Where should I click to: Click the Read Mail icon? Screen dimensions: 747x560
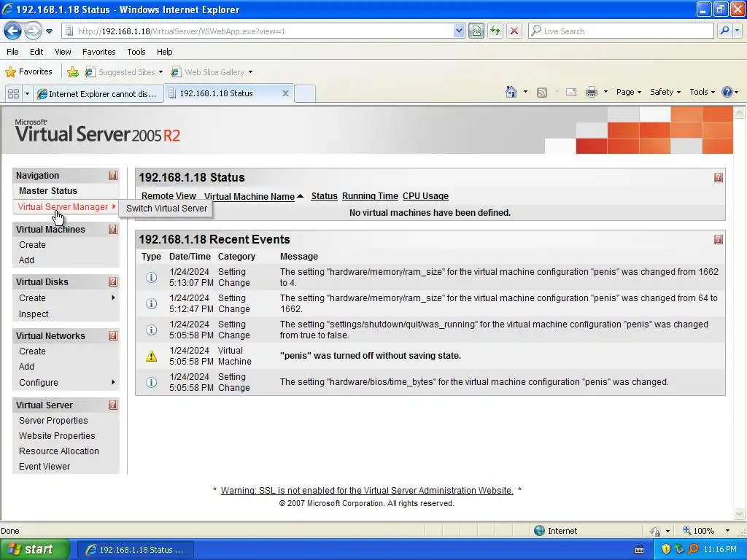571,92
